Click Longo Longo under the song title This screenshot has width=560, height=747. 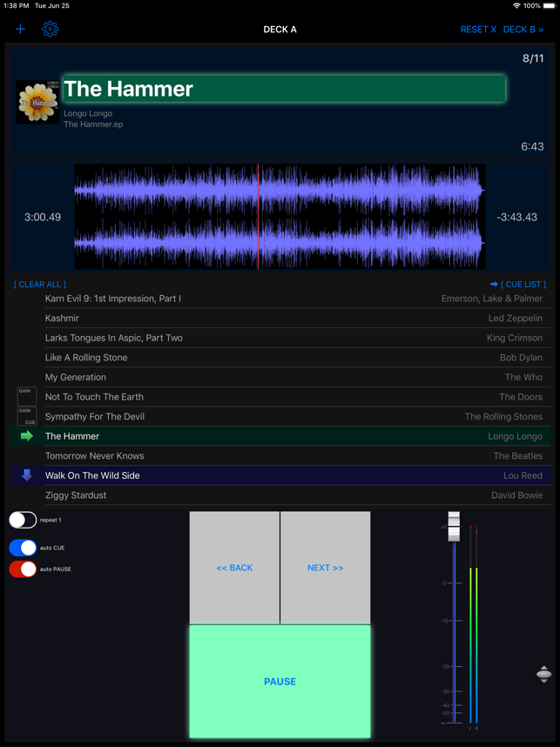tap(88, 113)
